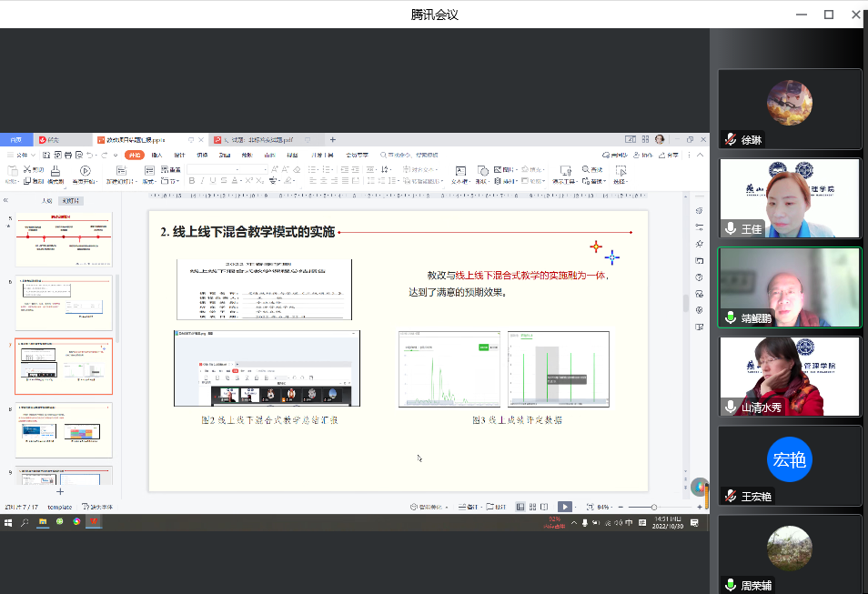This screenshot has width=868, height=594.
Task: Toggle bold formatting
Action: coord(192,181)
